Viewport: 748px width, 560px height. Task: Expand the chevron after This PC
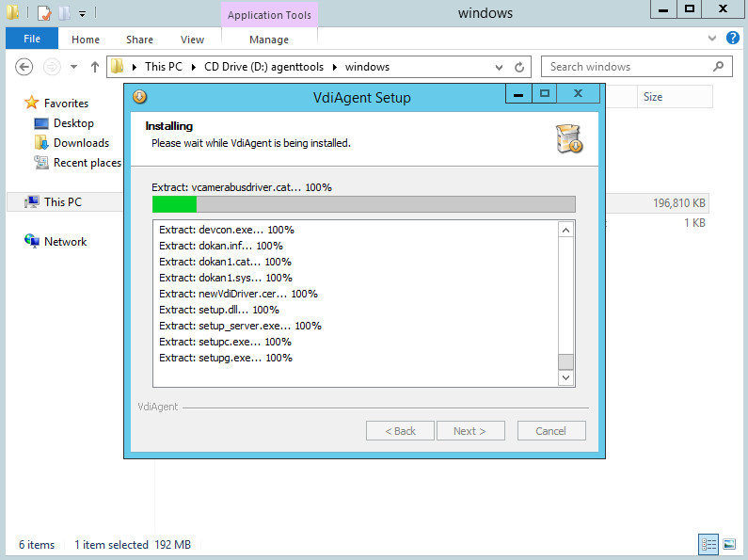[x=194, y=67]
